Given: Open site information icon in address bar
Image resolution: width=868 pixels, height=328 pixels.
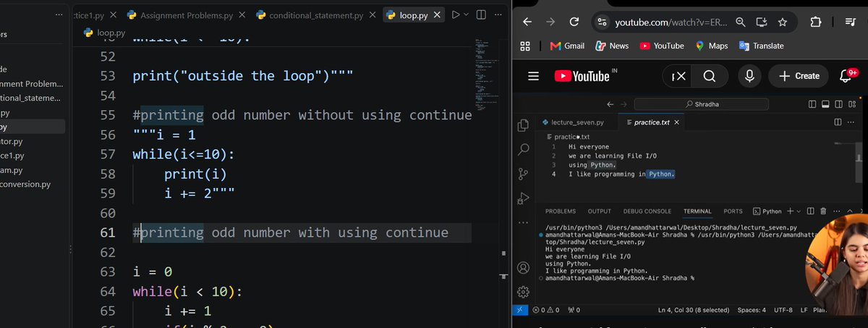Looking at the screenshot, I should [601, 22].
